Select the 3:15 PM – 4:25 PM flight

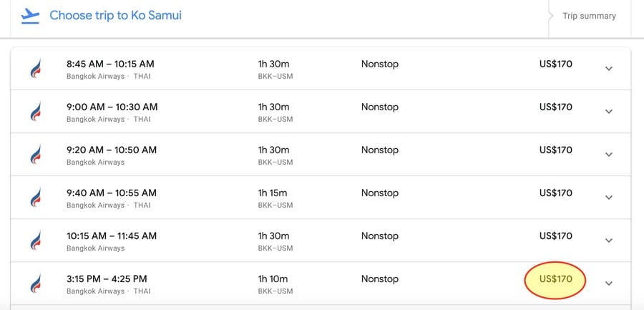click(321, 284)
